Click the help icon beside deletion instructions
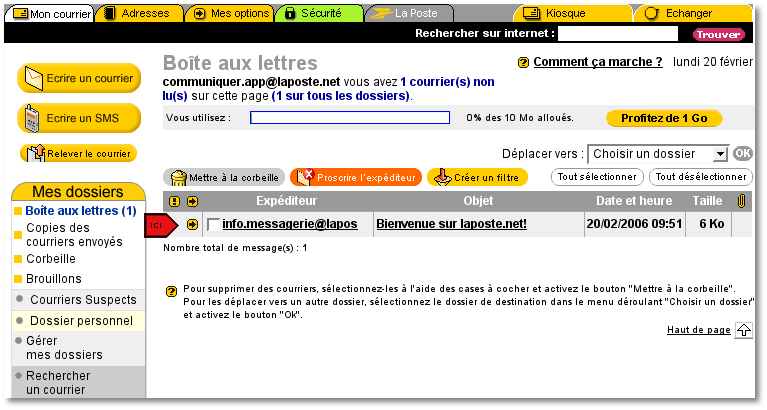Screen dimensions: 767x410 coord(171,292)
